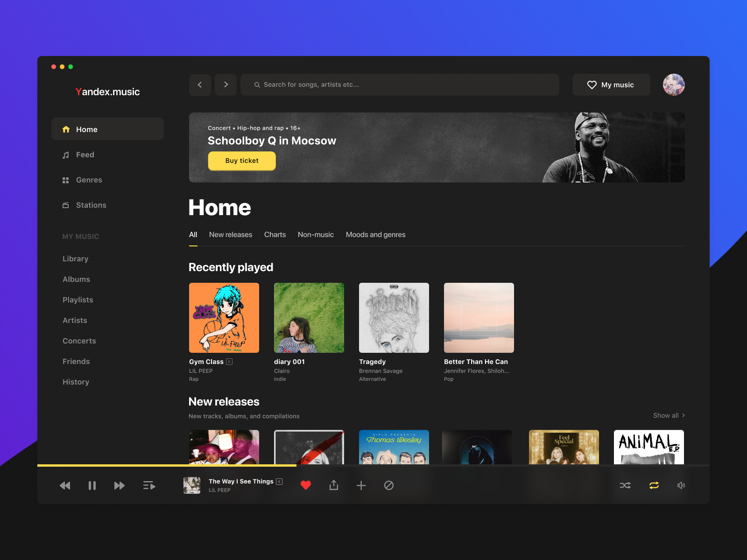Click the Buy ticket button
Screen dimensions: 747x560
[242, 161]
